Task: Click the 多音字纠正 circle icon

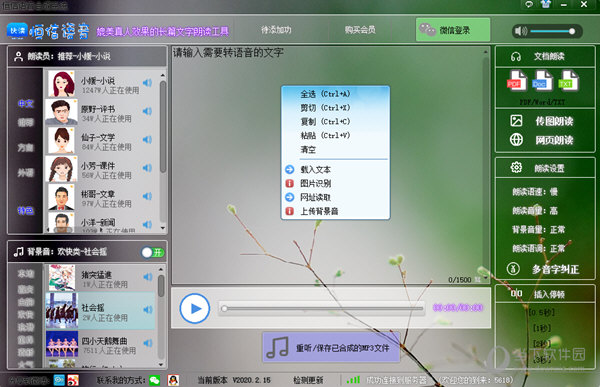Action: click(x=513, y=269)
